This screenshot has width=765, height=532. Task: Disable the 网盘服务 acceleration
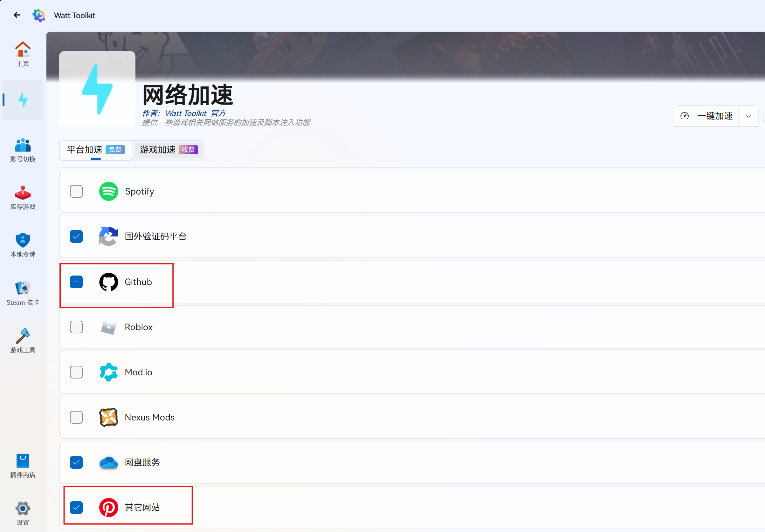click(76, 462)
